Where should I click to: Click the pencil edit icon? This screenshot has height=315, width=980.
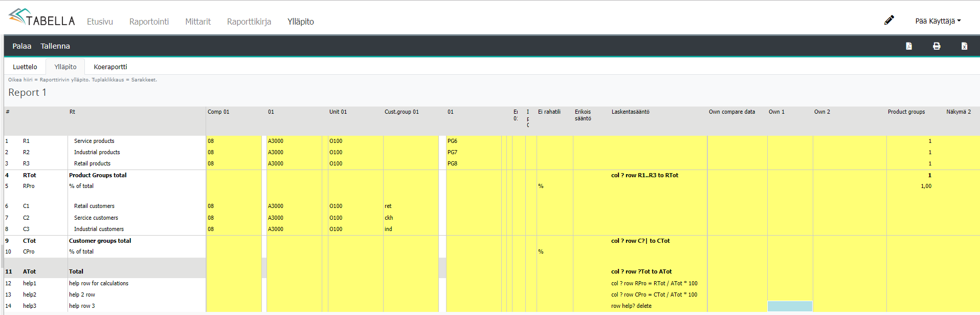click(x=889, y=20)
